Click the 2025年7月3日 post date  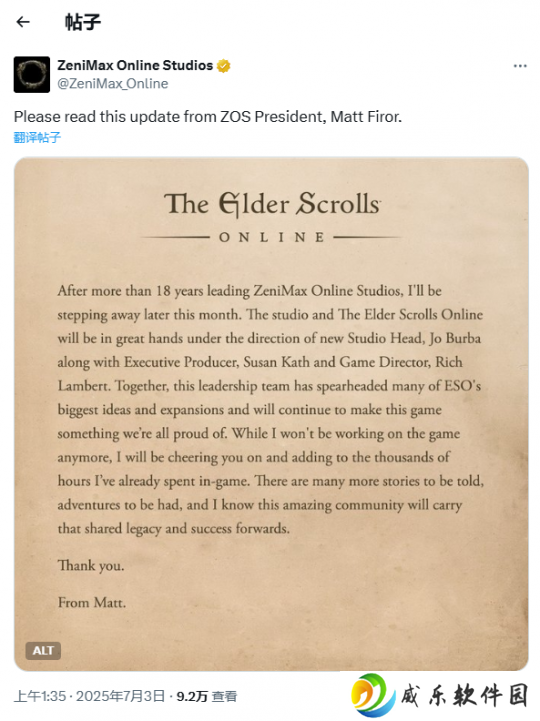121,696
